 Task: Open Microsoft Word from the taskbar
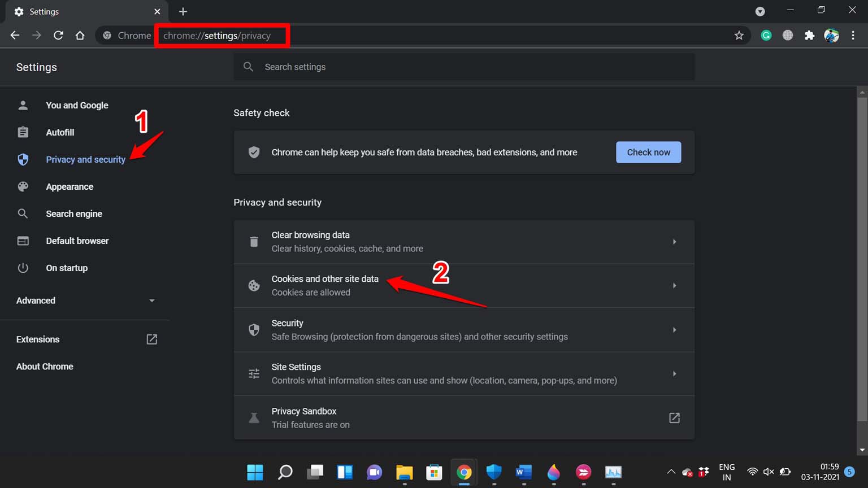[x=523, y=473]
